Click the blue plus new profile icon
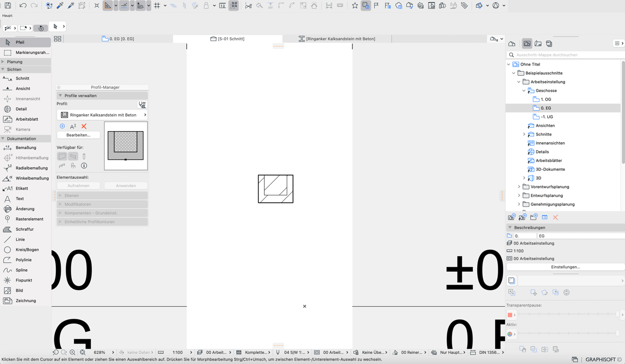Viewport: 625px width, 364px height. coord(62,126)
